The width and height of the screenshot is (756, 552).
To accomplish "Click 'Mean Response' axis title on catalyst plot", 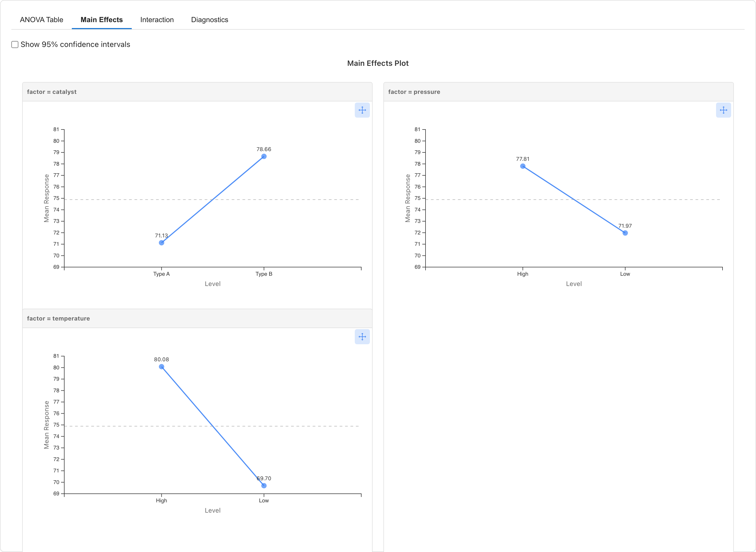I will (46, 198).
